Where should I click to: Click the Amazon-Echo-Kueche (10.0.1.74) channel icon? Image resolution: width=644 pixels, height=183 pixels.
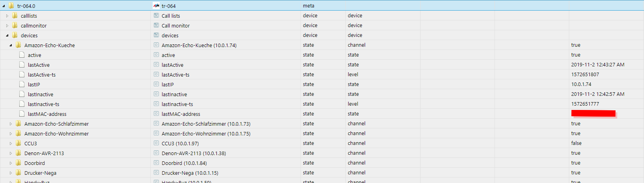tap(156, 45)
